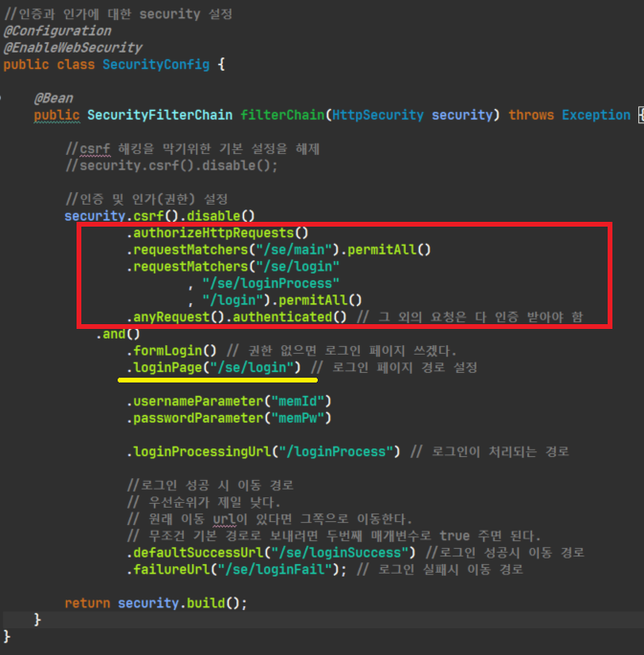Click the failureUrl method

171,569
